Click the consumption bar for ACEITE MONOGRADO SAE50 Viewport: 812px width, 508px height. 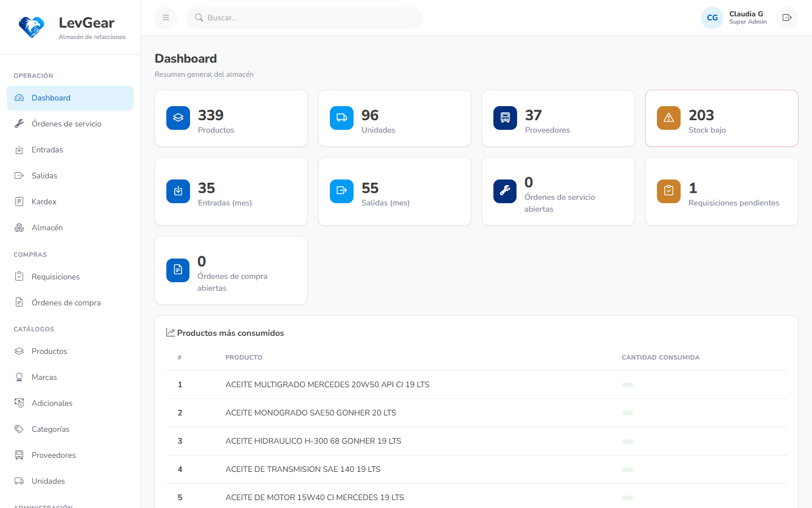point(628,413)
